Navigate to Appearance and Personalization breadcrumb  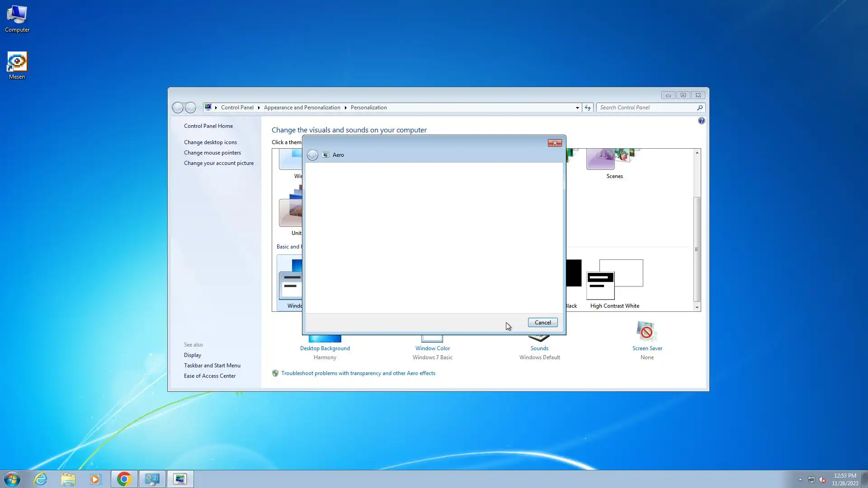click(302, 108)
